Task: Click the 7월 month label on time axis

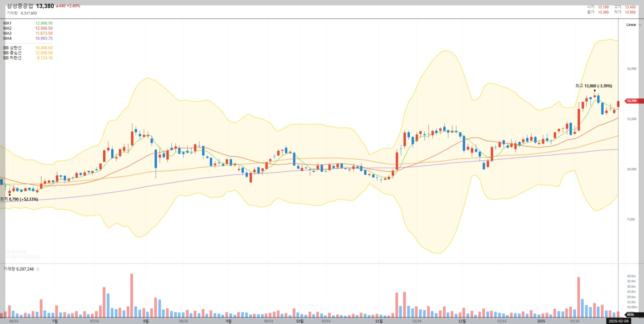Action: (55, 321)
